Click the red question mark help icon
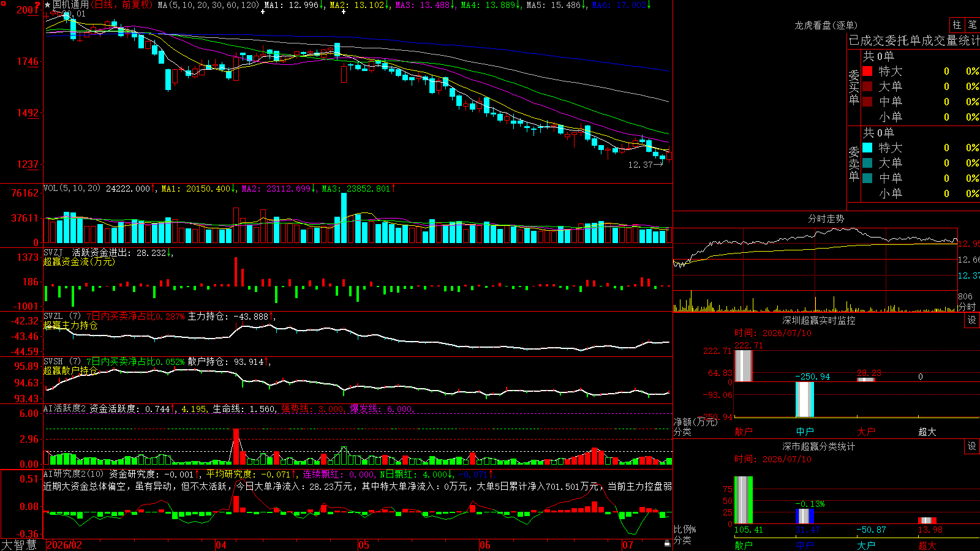Image resolution: width=980 pixels, height=551 pixels. click(x=37, y=5)
